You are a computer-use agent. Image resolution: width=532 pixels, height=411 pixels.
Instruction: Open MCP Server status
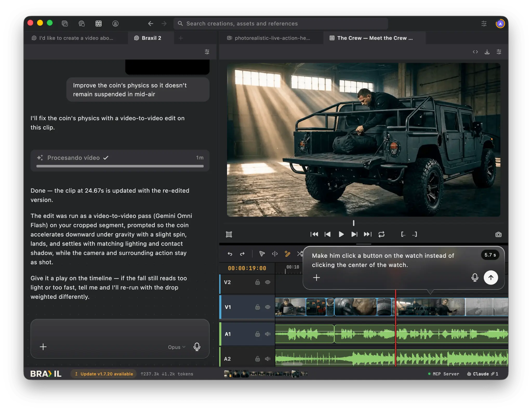coord(443,374)
